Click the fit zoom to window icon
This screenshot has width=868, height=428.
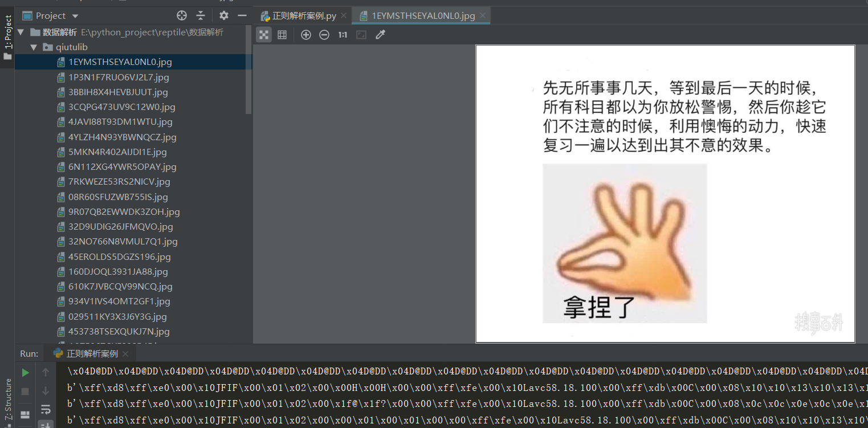pos(361,35)
